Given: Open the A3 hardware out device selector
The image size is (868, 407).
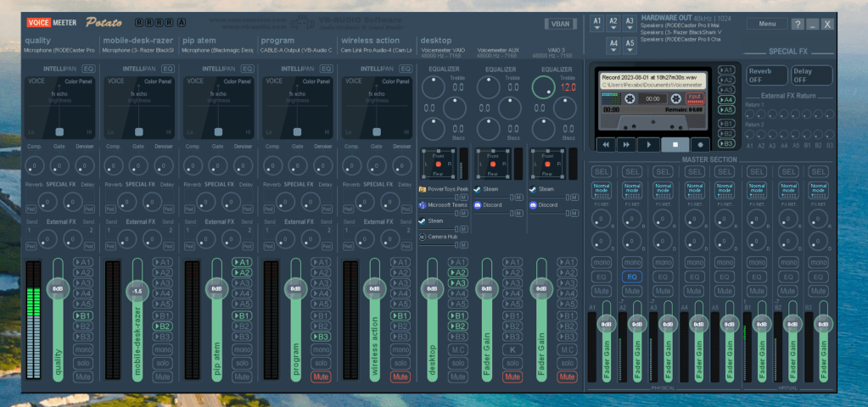Looking at the screenshot, I should coord(630,24).
